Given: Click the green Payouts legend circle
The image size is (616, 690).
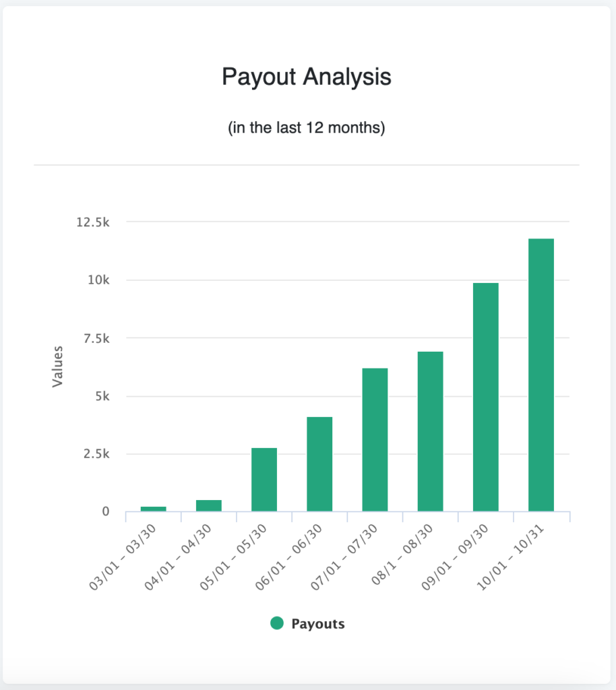Looking at the screenshot, I should [276, 623].
